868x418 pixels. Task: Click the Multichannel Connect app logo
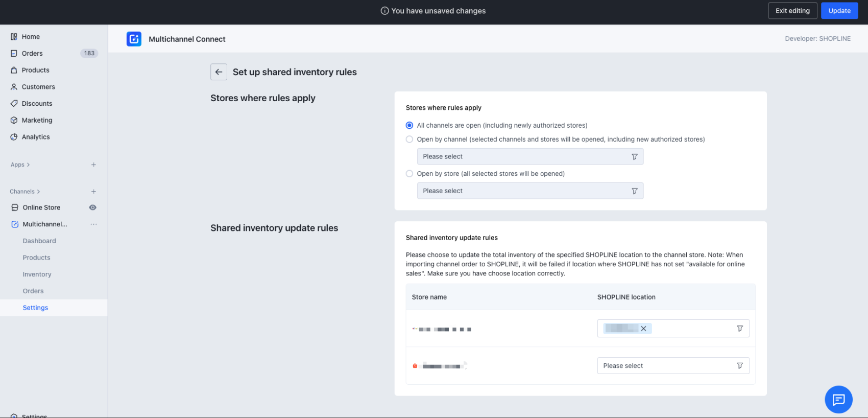click(x=134, y=39)
